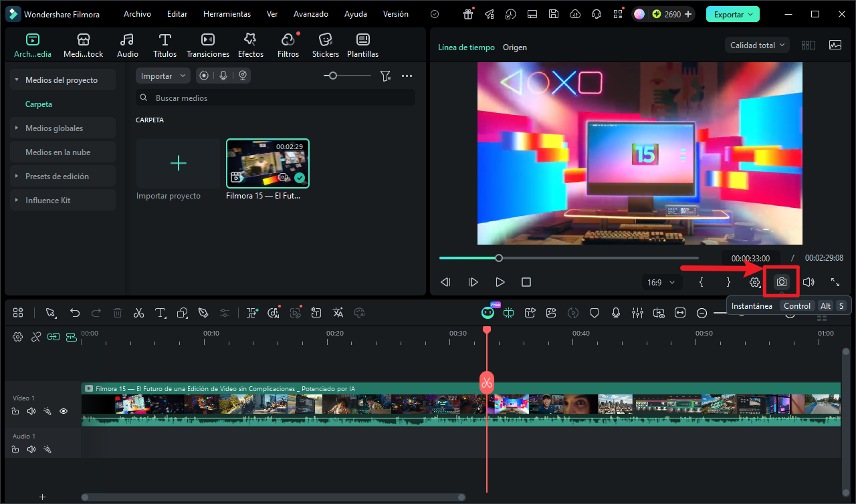This screenshot has width=856, height=504.
Task: Open the Avanzado menu
Action: pyautogui.click(x=311, y=14)
